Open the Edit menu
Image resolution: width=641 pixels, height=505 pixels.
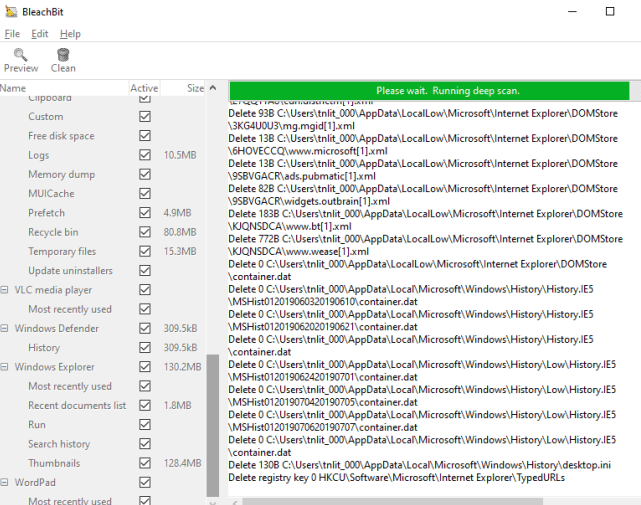coord(39,34)
